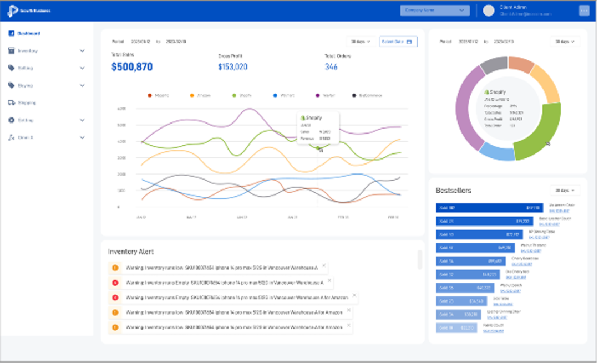Expand the chevron beside the fx item
The image size is (599, 364).
[82, 137]
